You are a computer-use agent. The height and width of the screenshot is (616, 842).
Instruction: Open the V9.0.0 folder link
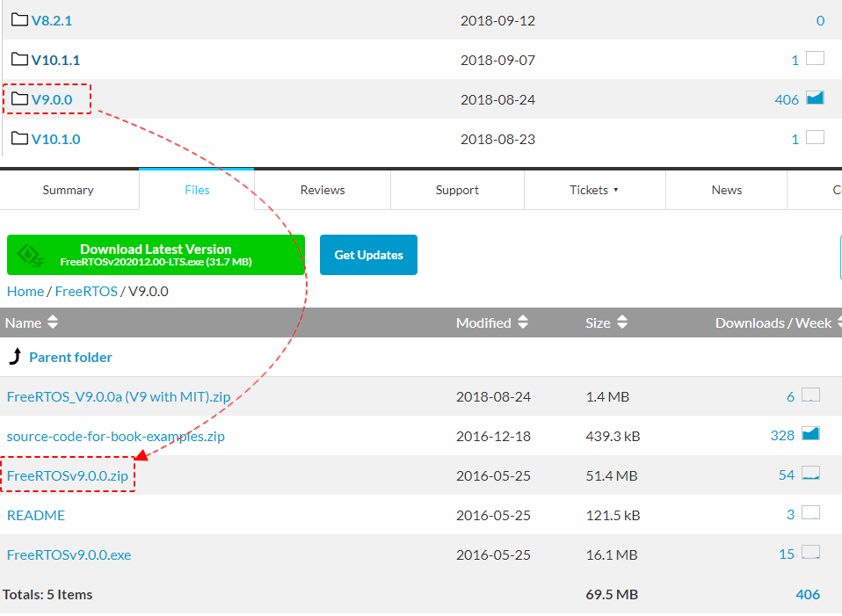click(52, 100)
